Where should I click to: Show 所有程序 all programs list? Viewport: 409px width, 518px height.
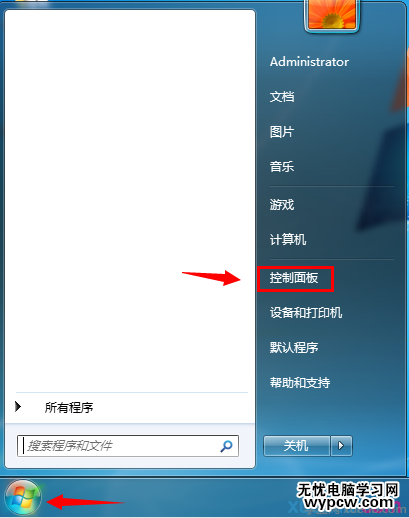69,407
